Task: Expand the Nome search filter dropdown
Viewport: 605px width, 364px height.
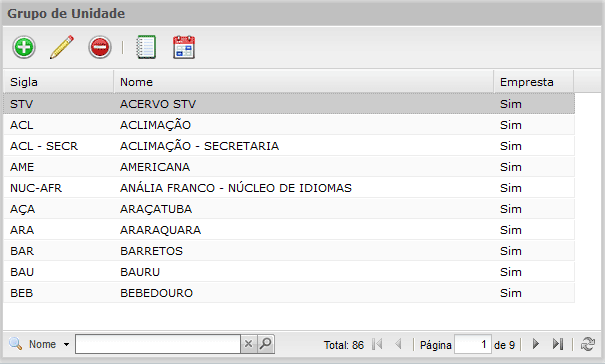Action: coord(66,344)
